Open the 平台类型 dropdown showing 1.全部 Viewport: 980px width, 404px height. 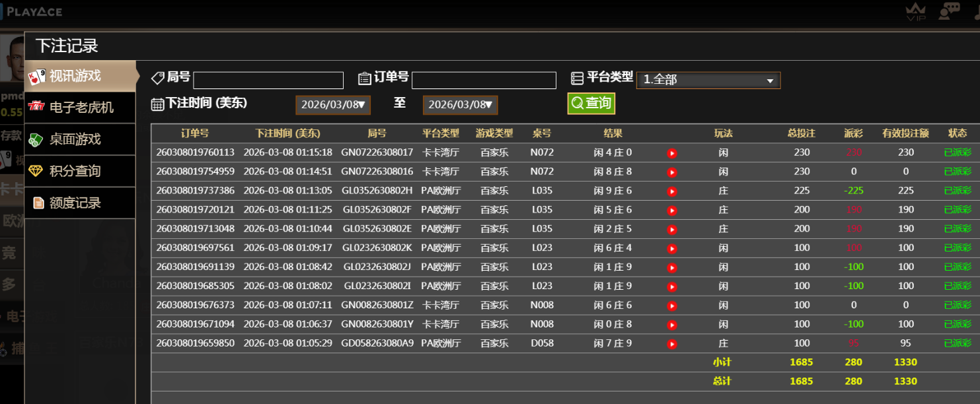(707, 79)
